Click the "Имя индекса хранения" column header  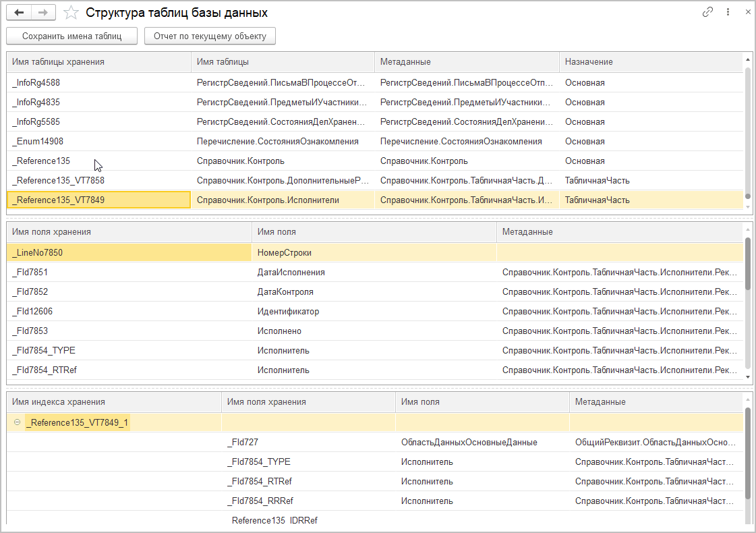[x=113, y=401]
